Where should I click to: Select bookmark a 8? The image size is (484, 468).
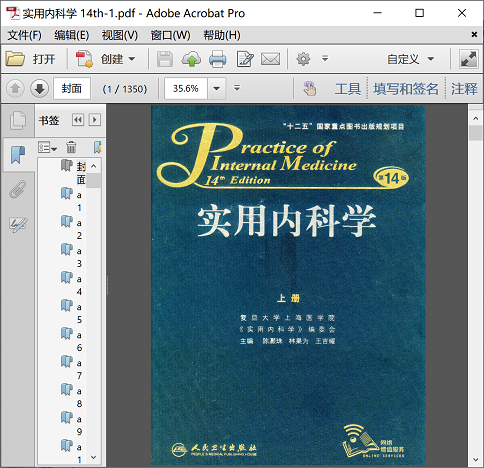click(x=79, y=397)
